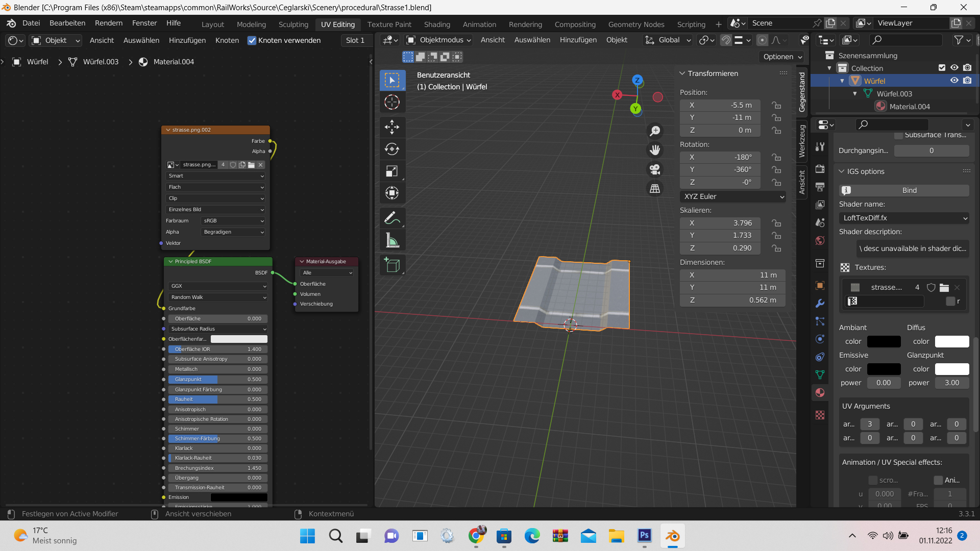Image resolution: width=980 pixels, height=551 pixels.
Task: Select the Move tool in viewport toolbar
Action: point(392,127)
